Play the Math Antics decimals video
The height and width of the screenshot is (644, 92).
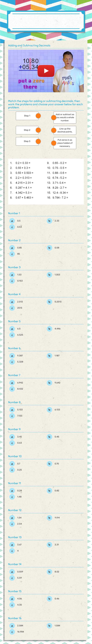46,71
